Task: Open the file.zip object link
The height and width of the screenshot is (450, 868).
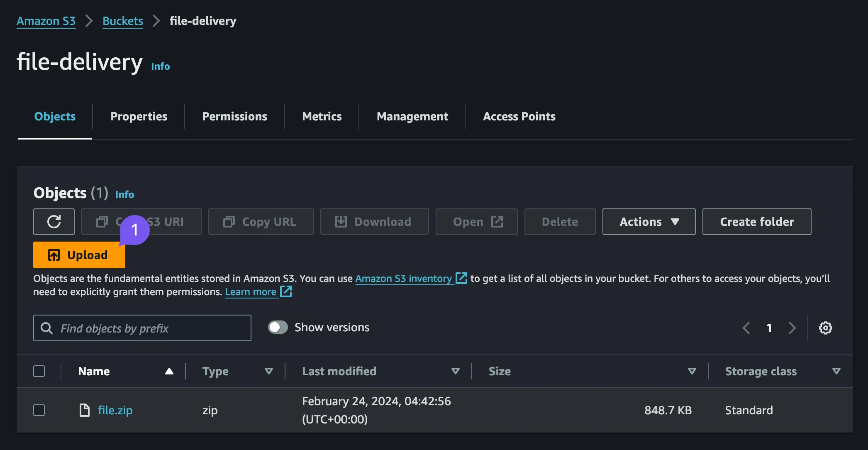Action: click(115, 410)
